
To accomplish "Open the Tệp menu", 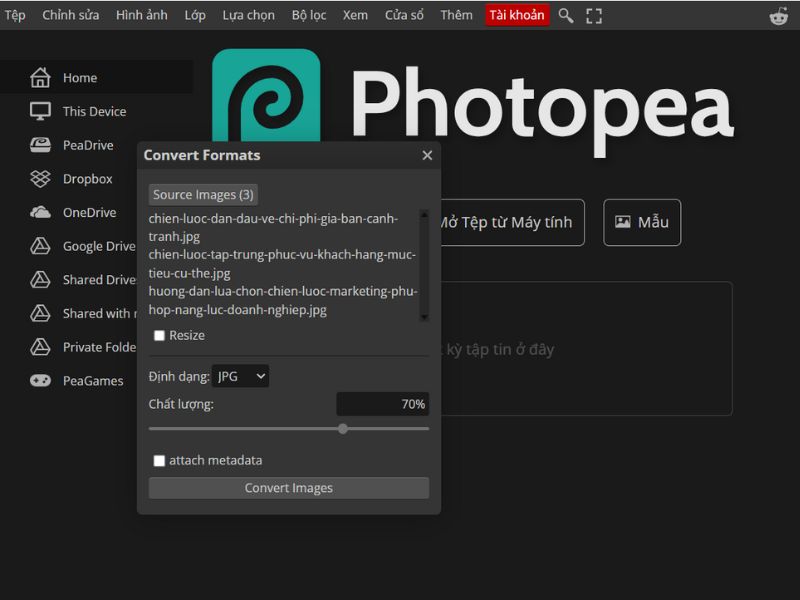I will (x=15, y=15).
